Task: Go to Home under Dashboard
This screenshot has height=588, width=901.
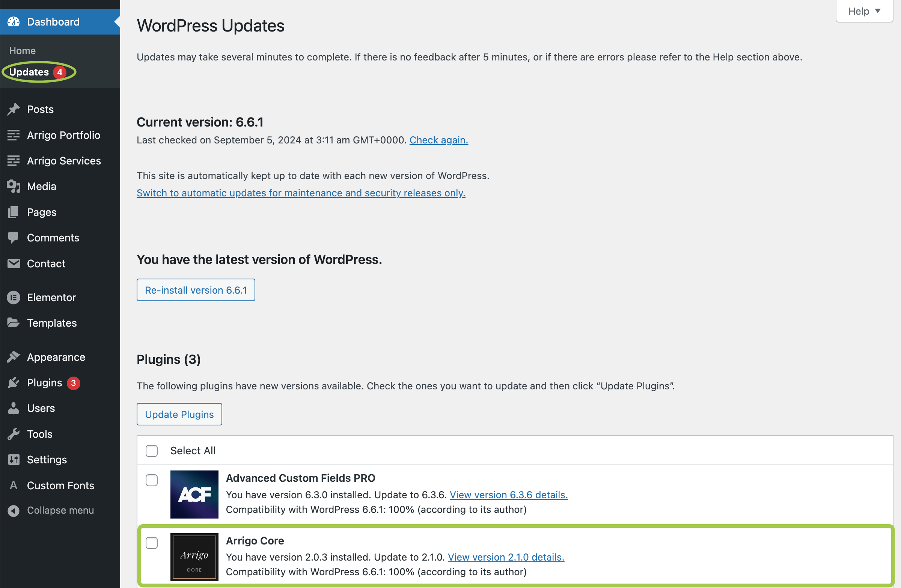Action: (22, 51)
